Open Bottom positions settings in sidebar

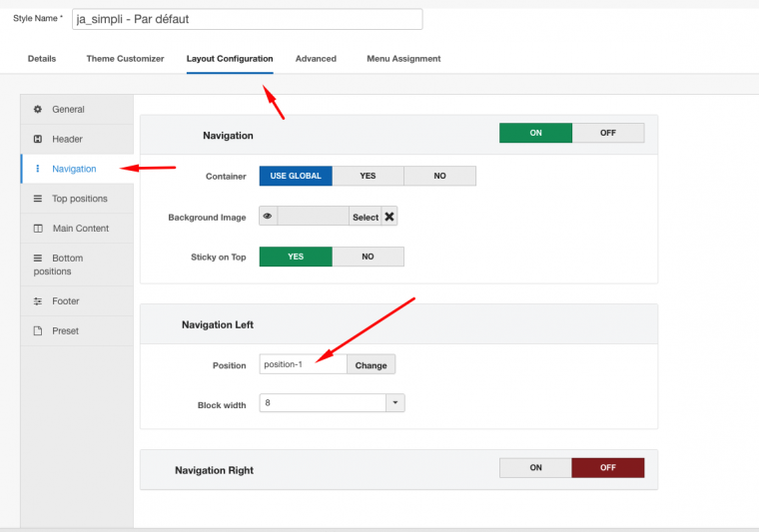(77, 265)
